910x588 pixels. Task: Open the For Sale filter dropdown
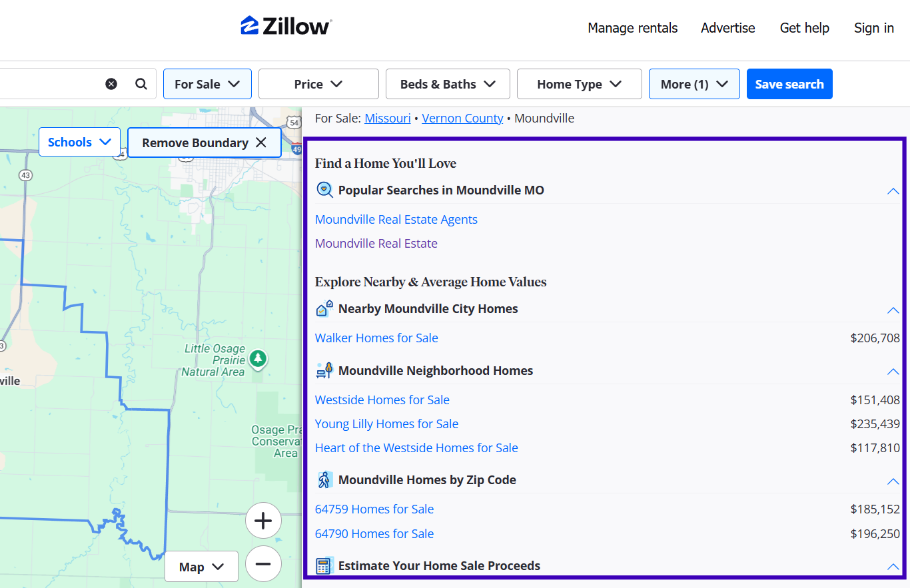(x=207, y=83)
